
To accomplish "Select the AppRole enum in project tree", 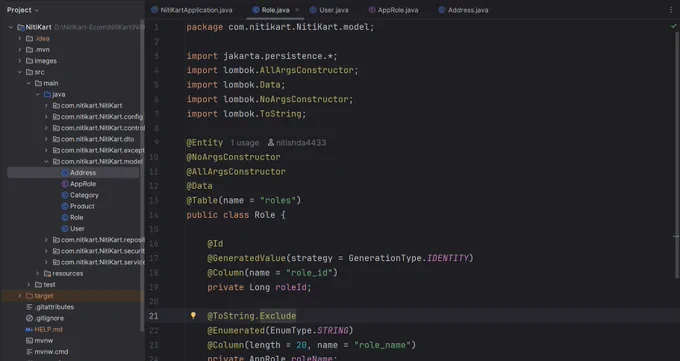I will [x=83, y=184].
